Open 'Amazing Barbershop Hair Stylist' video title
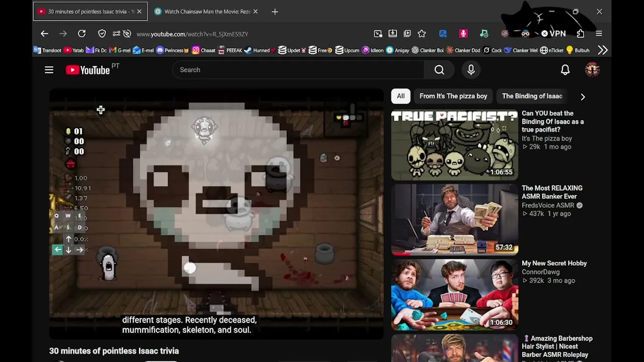Screen dimensions: 644x362 pos(558,346)
